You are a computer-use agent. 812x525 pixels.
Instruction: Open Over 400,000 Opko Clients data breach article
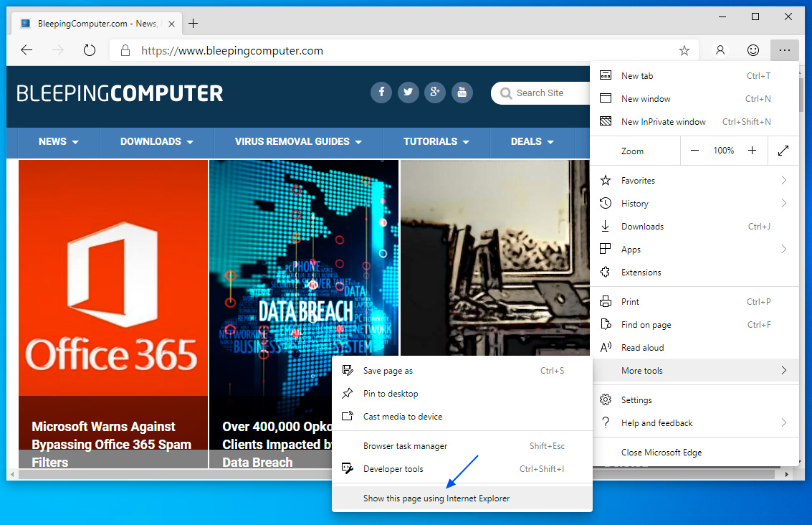point(277,444)
